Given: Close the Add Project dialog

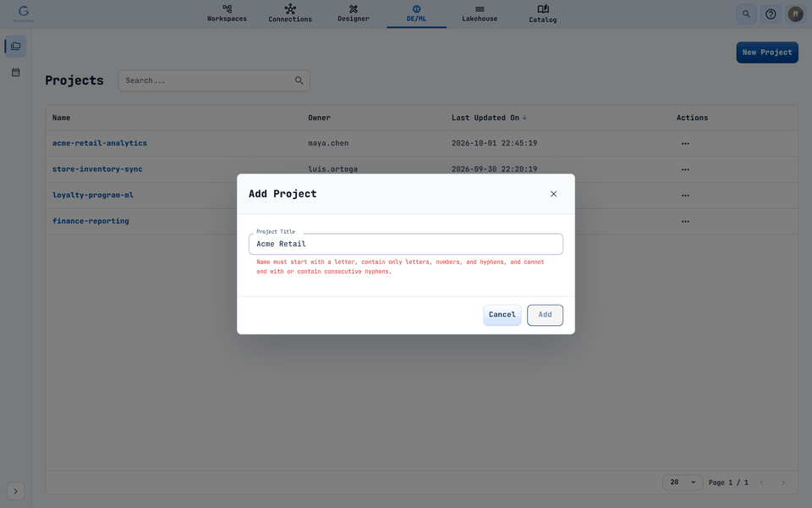Looking at the screenshot, I should [x=553, y=194].
